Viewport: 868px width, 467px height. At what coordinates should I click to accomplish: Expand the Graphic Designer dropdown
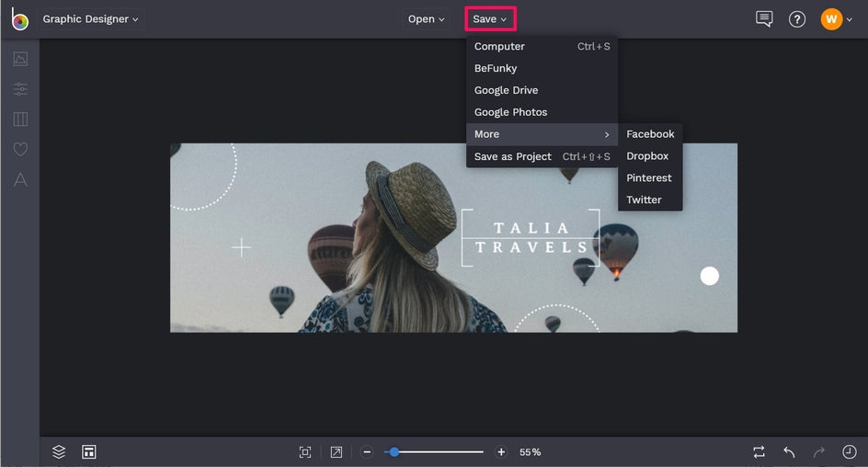click(90, 19)
